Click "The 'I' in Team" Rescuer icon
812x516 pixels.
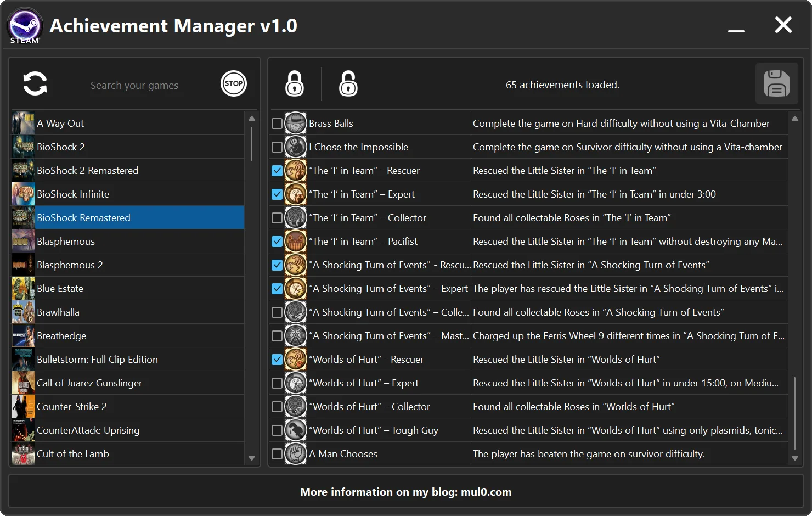[x=296, y=171]
